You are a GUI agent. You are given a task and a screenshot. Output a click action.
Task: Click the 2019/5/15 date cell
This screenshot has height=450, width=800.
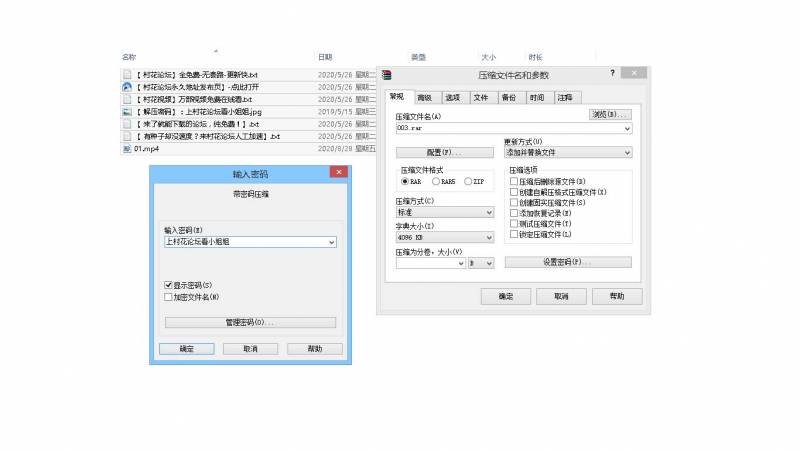[x=335, y=112]
